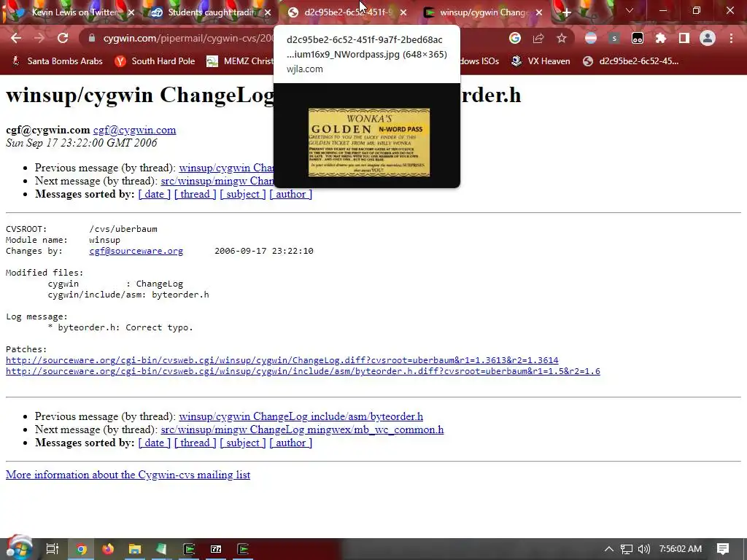Viewport: 747px width, 560px height.
Task: Select the winsup/cygwin ChangeLog tab
Action: (x=483, y=12)
